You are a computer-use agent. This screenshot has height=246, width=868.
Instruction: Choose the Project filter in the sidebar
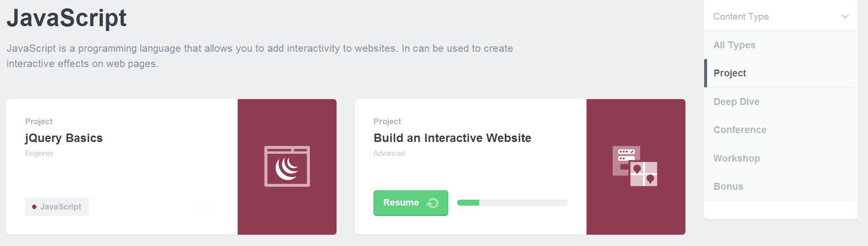(x=730, y=73)
